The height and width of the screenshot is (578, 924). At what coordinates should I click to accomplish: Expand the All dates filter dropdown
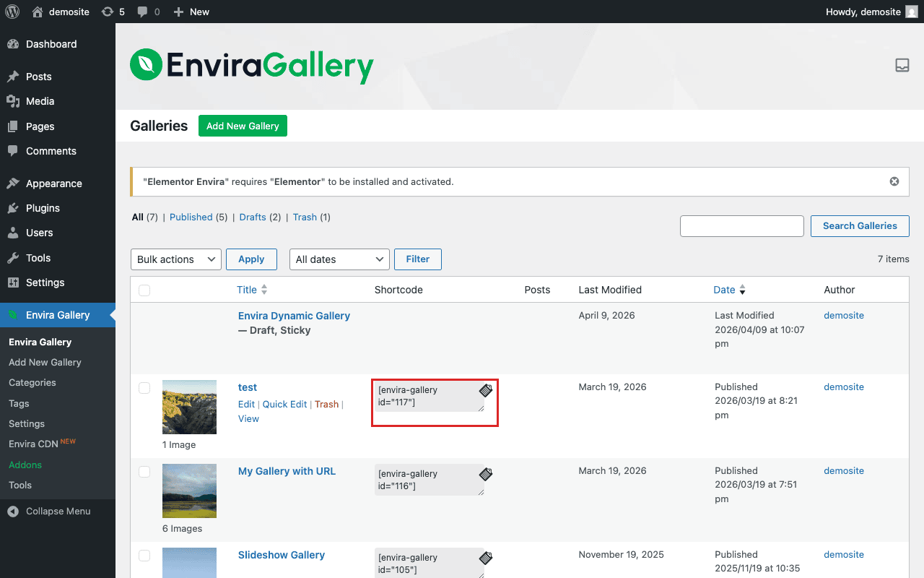(x=339, y=259)
